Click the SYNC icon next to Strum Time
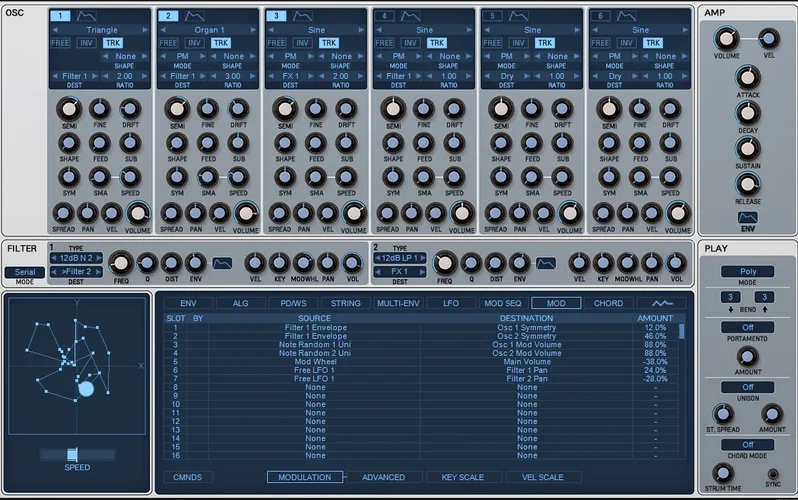This screenshot has height=500, width=798. pyautogui.click(x=773, y=474)
